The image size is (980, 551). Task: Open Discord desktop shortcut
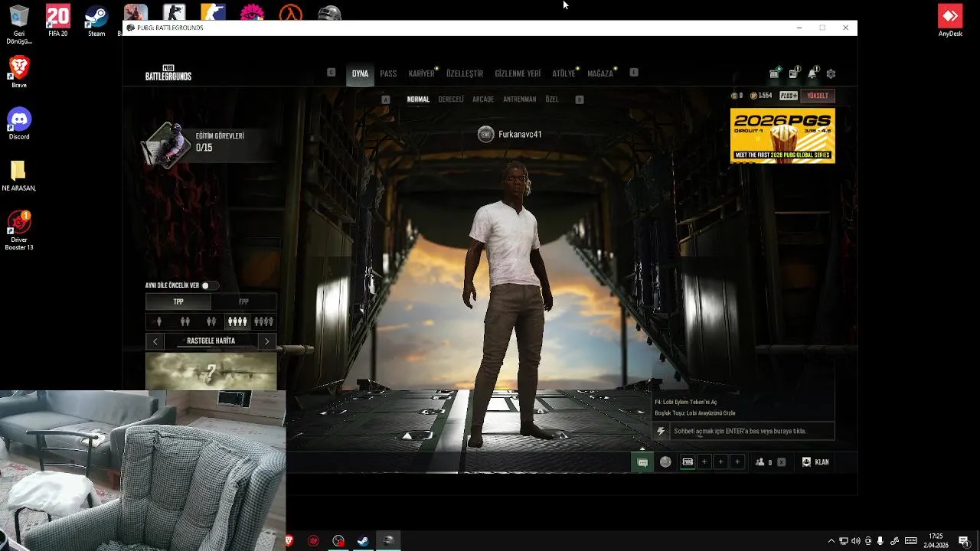point(19,123)
